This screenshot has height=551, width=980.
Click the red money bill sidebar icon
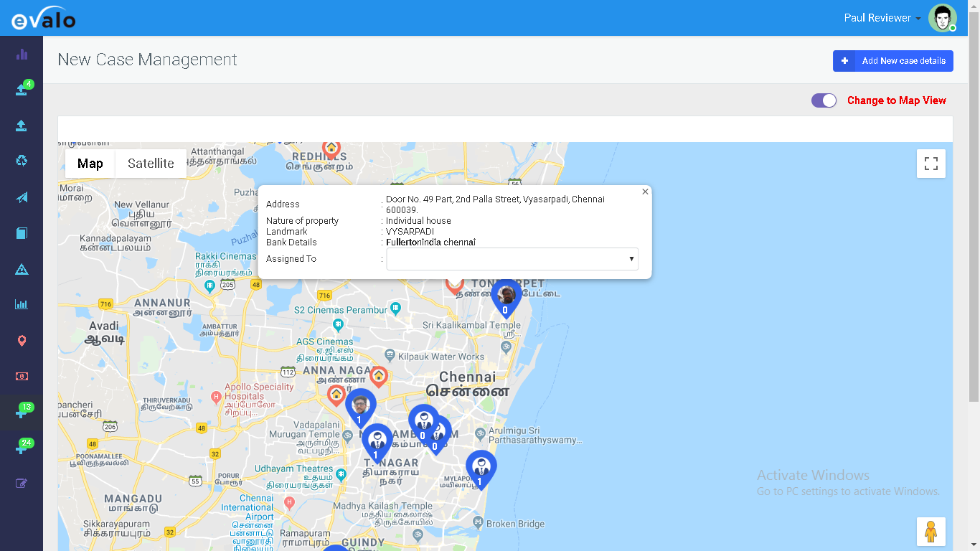coord(22,376)
